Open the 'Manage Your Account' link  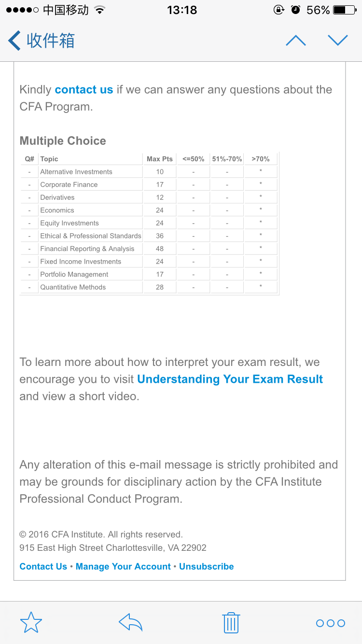(123, 567)
